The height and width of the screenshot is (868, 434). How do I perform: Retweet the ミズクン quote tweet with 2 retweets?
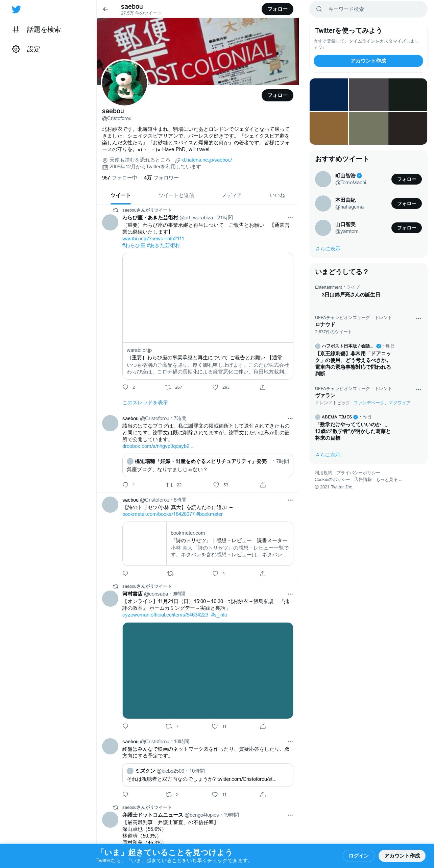pos(169,794)
